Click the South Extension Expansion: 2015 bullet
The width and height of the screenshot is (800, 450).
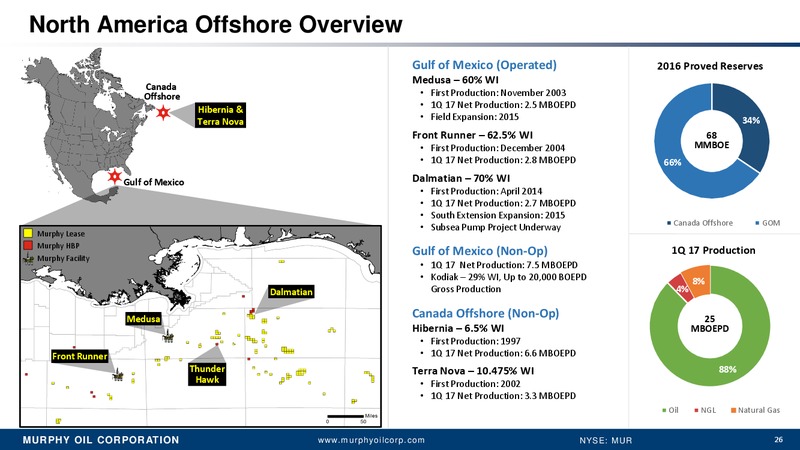click(x=497, y=215)
